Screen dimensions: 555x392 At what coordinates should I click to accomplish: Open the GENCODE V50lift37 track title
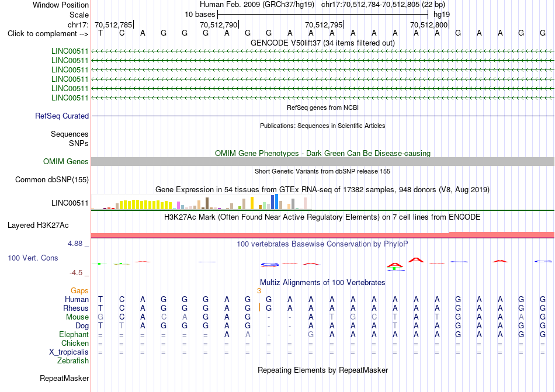tap(322, 43)
